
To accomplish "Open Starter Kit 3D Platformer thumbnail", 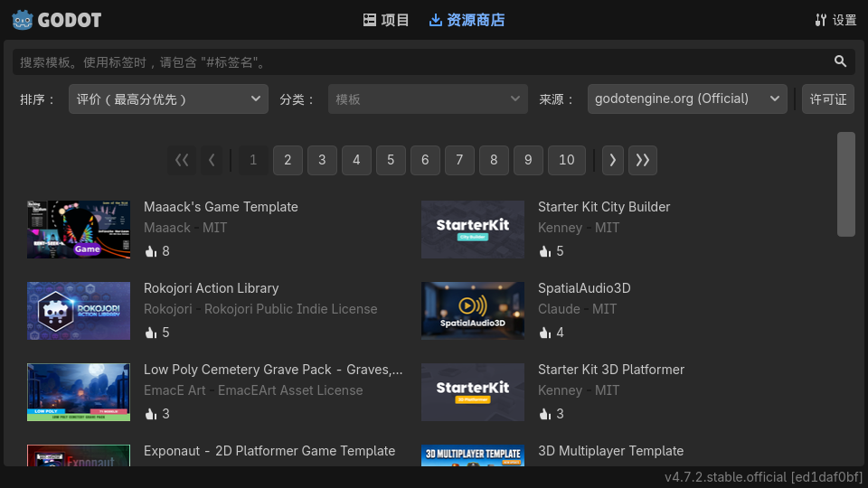I will (x=473, y=392).
